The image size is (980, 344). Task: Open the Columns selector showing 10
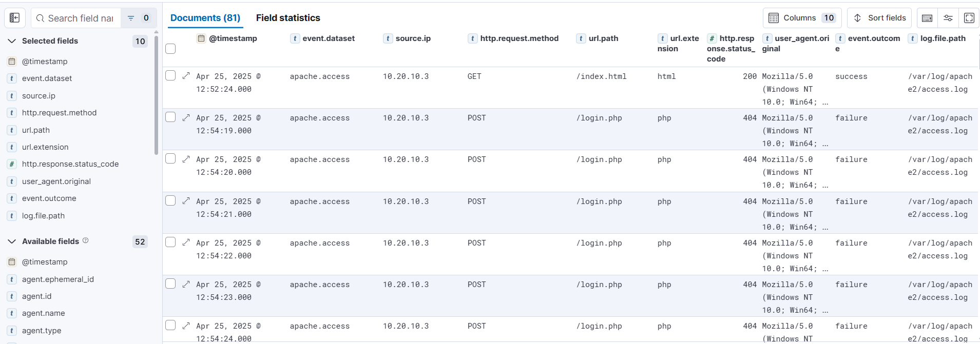(801, 17)
